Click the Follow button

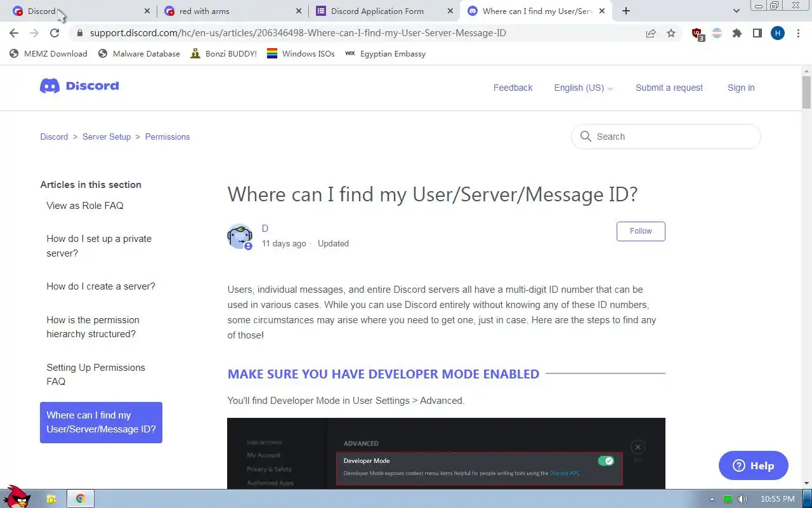641,231
